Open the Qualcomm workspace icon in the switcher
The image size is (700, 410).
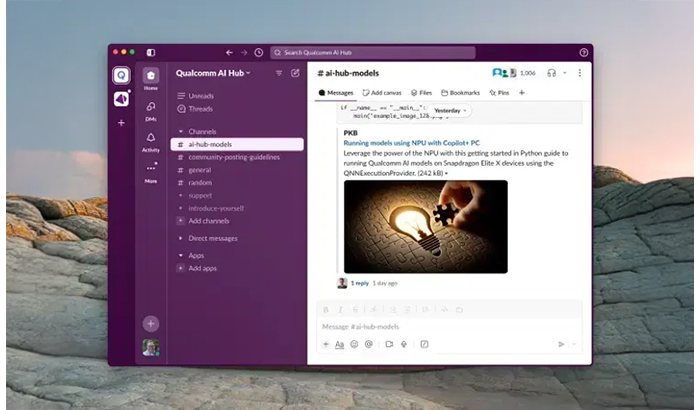(x=121, y=75)
